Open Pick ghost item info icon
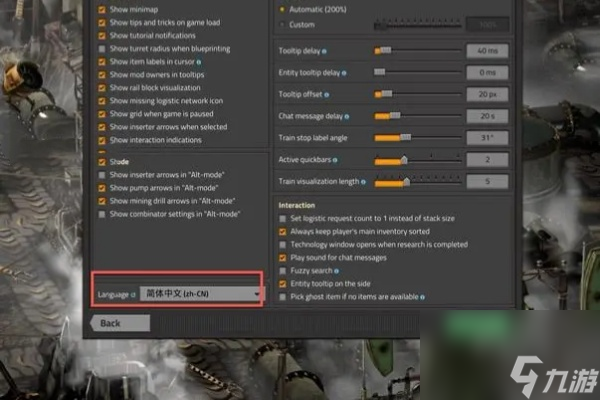The image size is (600, 400). coord(422,297)
